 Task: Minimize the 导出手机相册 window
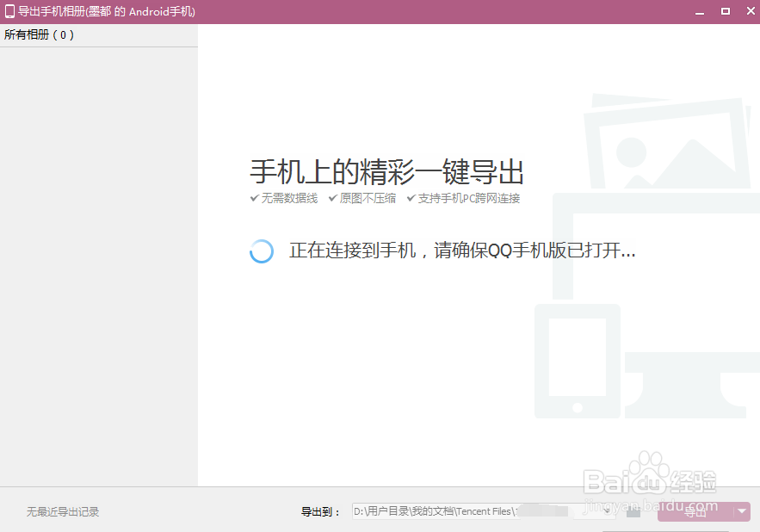pos(700,12)
